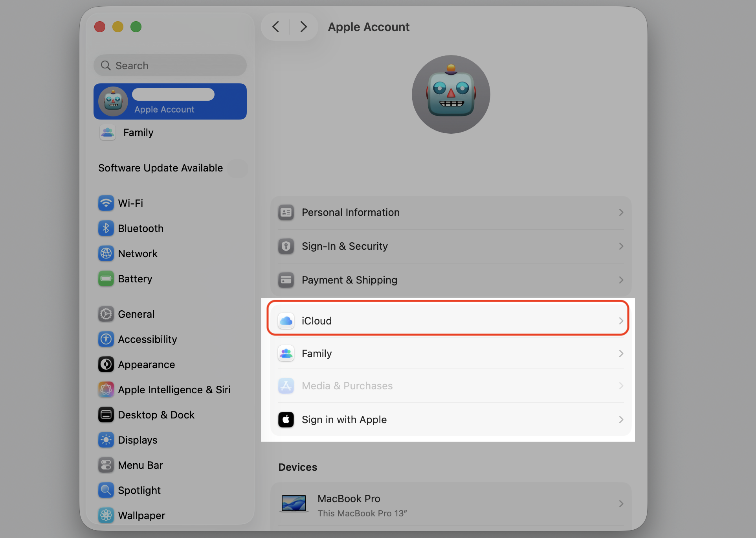The width and height of the screenshot is (756, 538).
Task: Click the Wallpaper flower icon
Action: (x=106, y=516)
